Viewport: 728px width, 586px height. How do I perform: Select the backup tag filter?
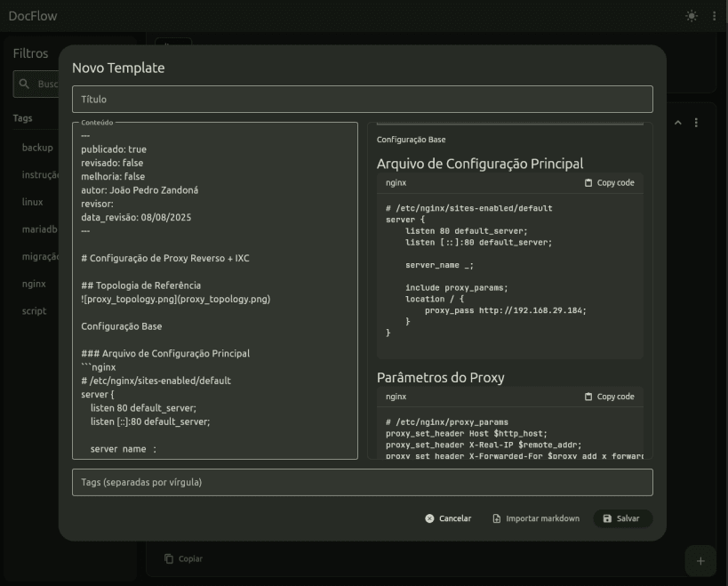37,148
